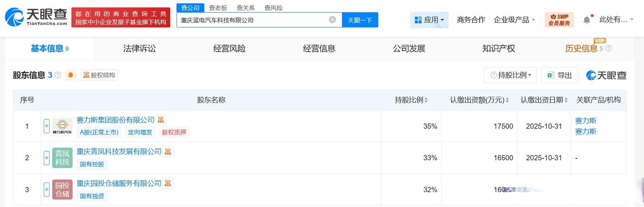
Task: Open the 法律诉讼 tab
Action: tap(140, 48)
